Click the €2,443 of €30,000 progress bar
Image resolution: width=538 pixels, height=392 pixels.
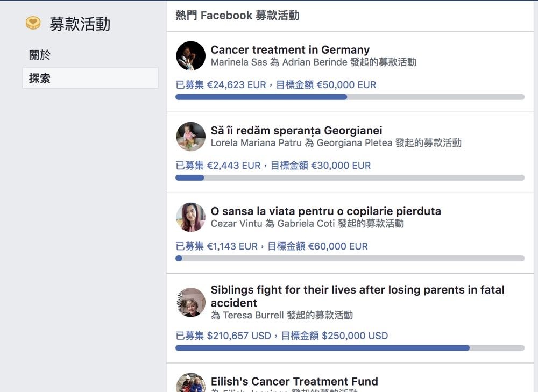350,177
